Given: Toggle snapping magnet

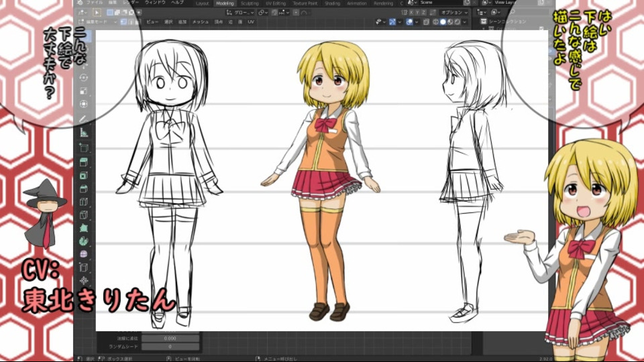Looking at the screenshot, I should pos(274,13).
